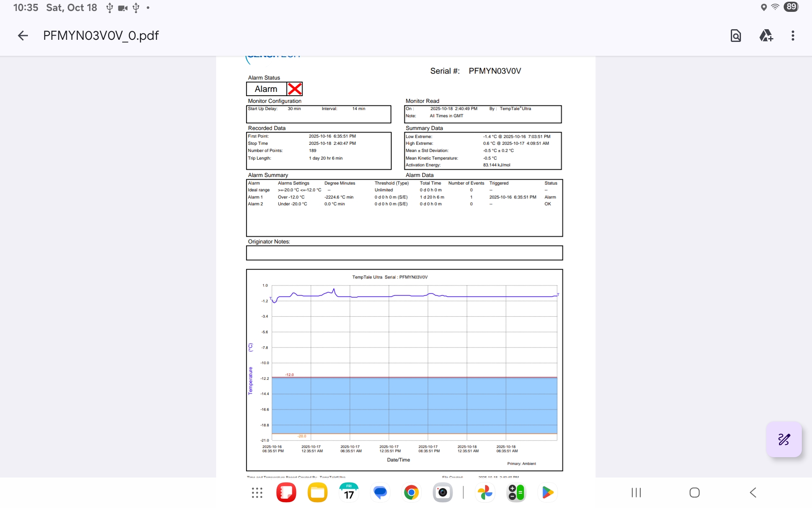This screenshot has width=812, height=508.
Task: Tap the PFMYN03V0V_0.pdf title text
Action: click(101, 36)
